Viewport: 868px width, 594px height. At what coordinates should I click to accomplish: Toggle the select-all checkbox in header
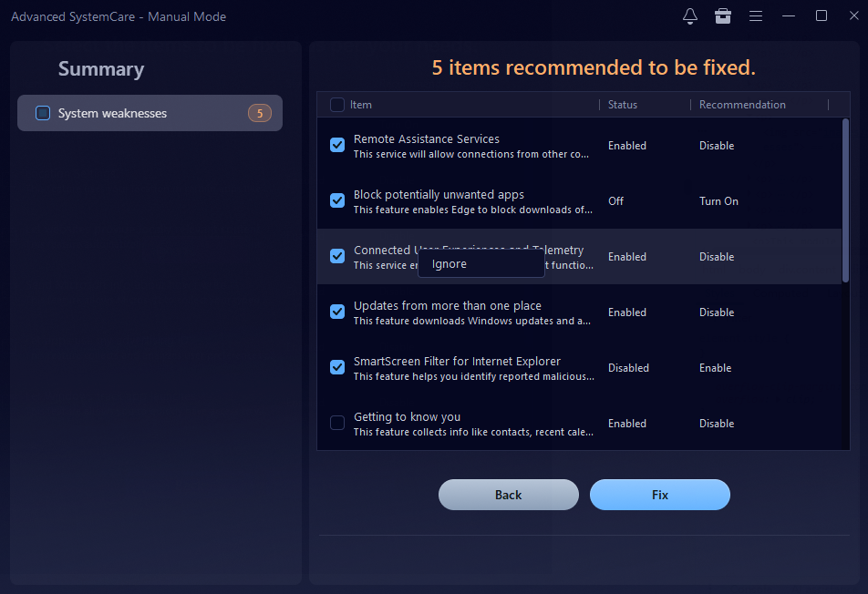tap(337, 105)
